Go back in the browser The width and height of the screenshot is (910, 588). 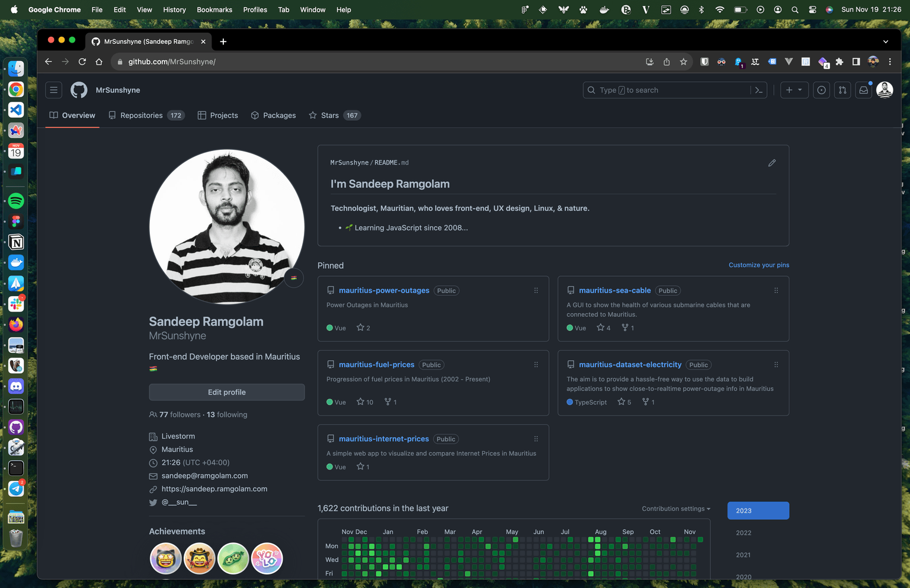point(49,62)
